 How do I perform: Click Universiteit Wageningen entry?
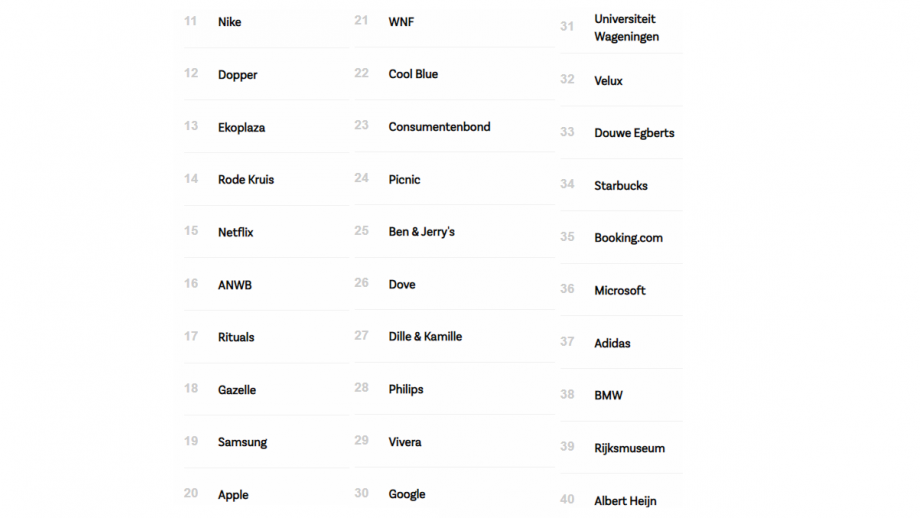pos(627,28)
